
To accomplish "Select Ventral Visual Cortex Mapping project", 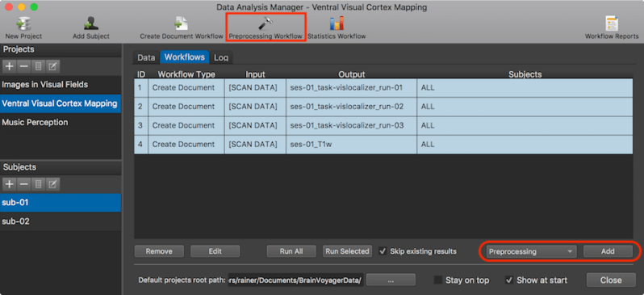I will pos(61,103).
